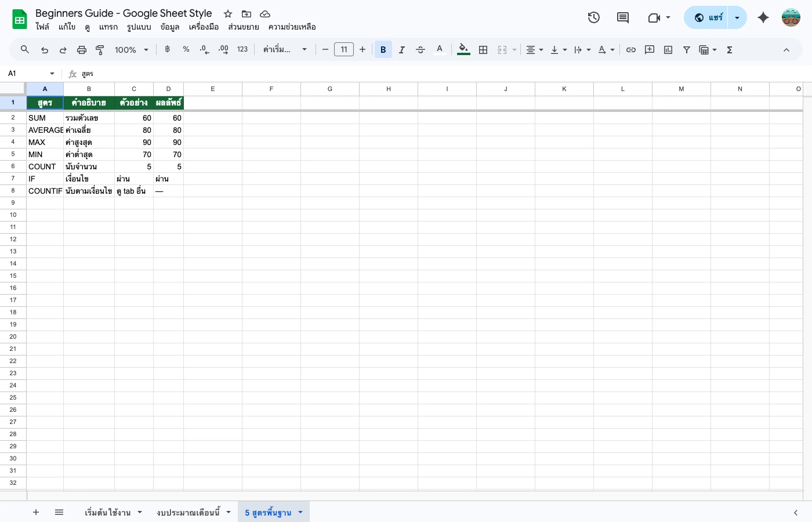
Task: Open the functions (Σ) menu
Action: (x=729, y=50)
